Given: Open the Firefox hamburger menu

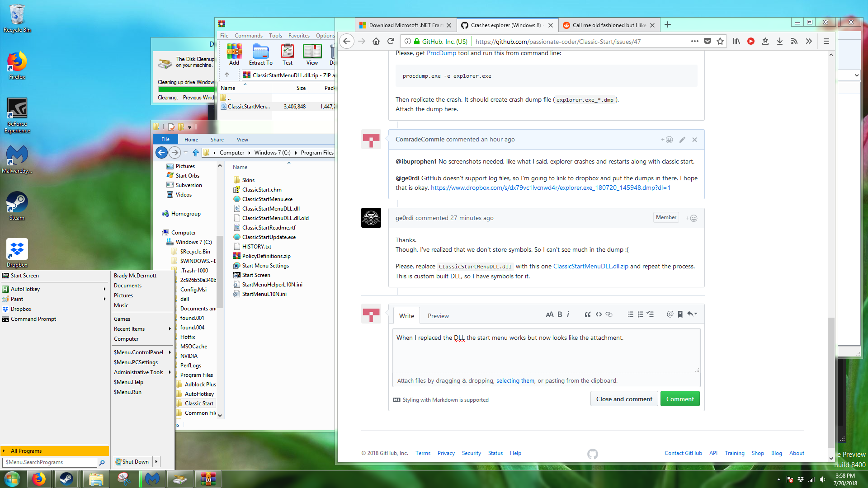Looking at the screenshot, I should tap(826, 41).
